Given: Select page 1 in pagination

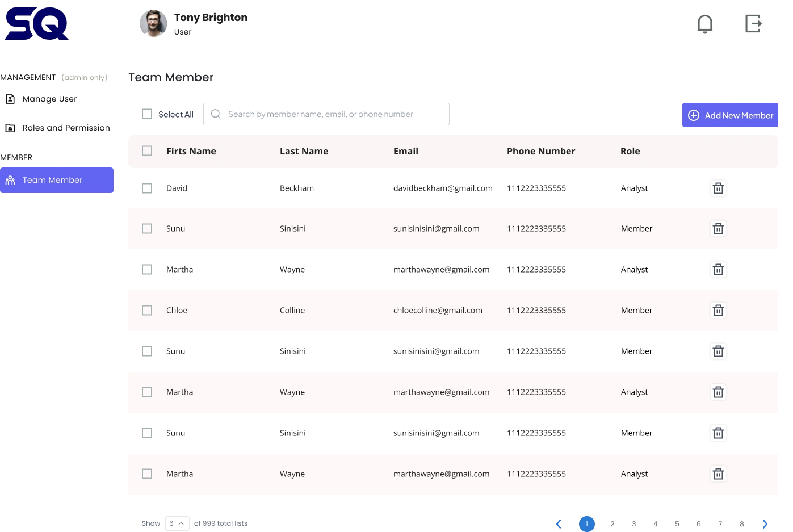Looking at the screenshot, I should (587, 524).
